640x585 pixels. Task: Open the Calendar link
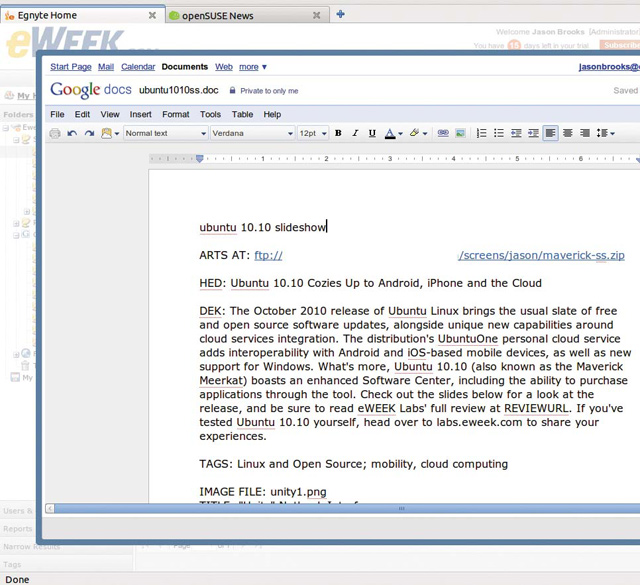(138, 67)
